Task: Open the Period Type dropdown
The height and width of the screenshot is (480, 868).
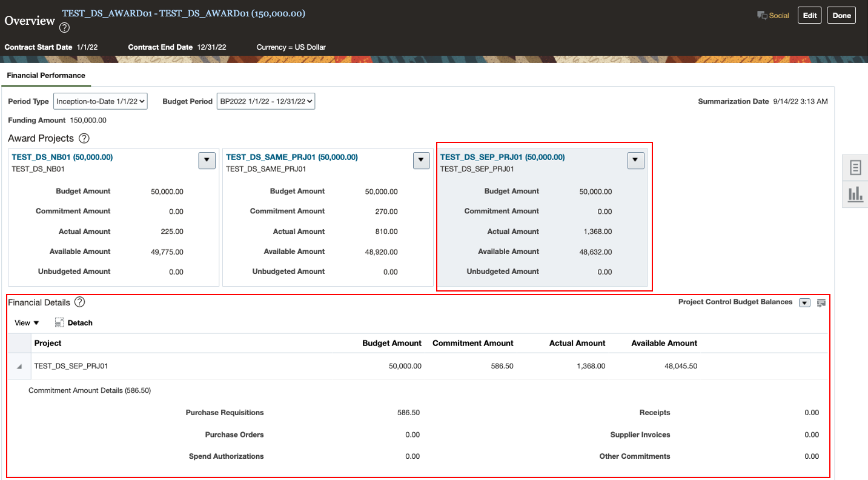Action: click(101, 102)
